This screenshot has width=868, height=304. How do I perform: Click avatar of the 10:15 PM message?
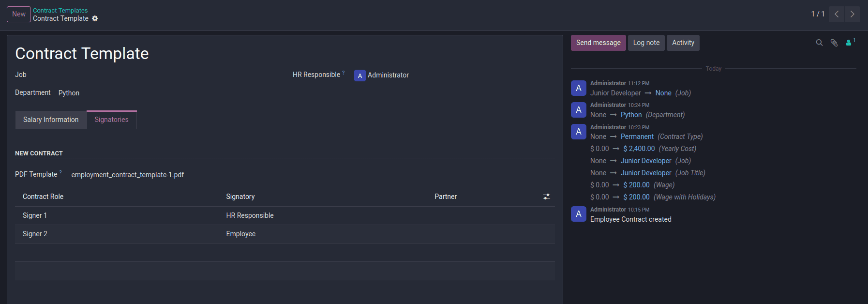(x=579, y=214)
